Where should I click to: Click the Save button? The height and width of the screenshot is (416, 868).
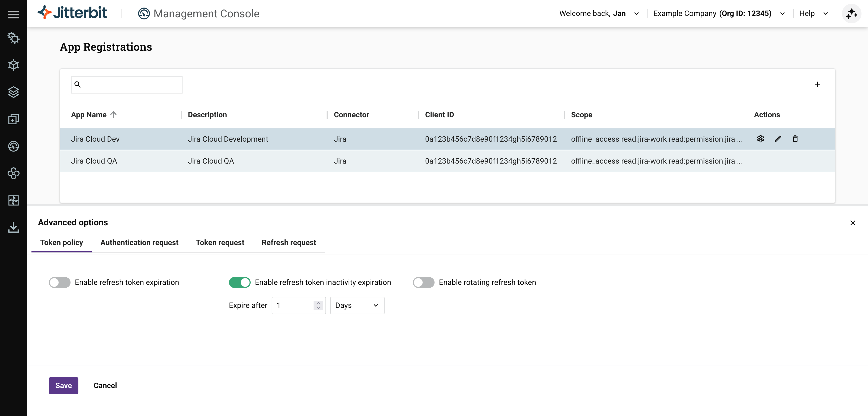tap(63, 385)
